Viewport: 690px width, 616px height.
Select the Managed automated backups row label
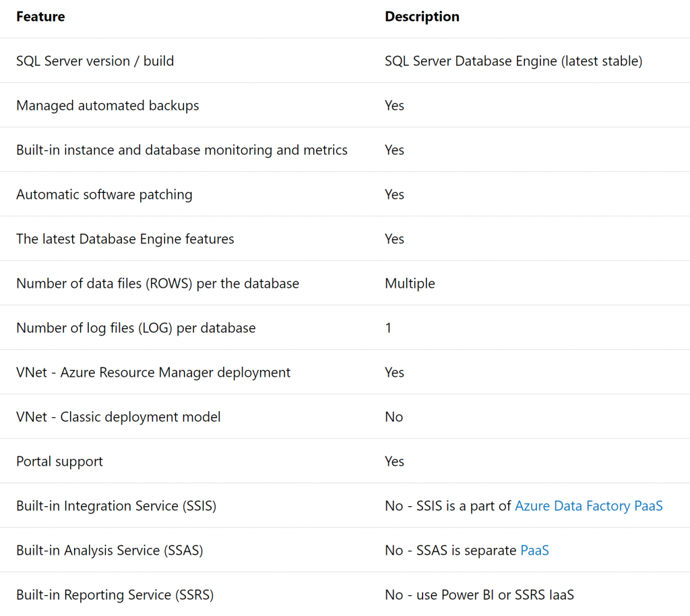coord(107,105)
